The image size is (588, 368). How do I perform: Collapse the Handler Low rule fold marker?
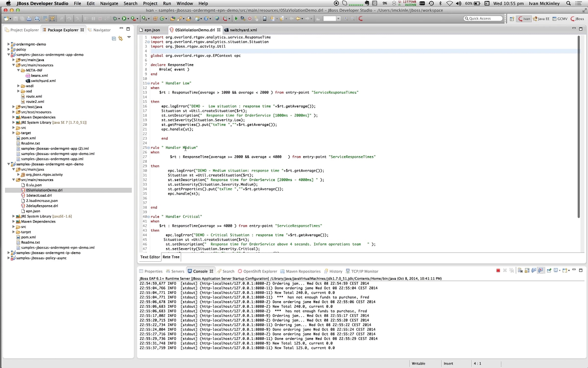click(x=148, y=83)
